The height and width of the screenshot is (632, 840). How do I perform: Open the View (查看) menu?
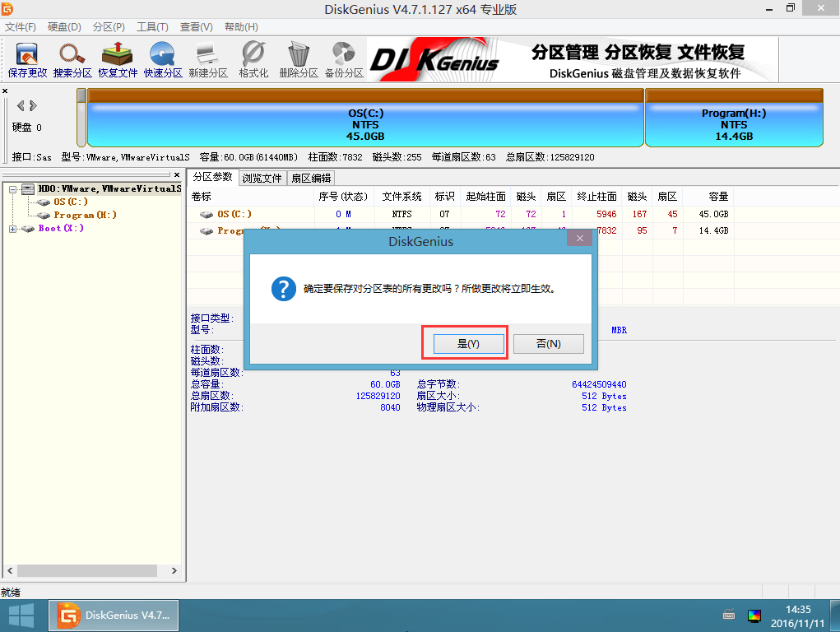pos(196,27)
